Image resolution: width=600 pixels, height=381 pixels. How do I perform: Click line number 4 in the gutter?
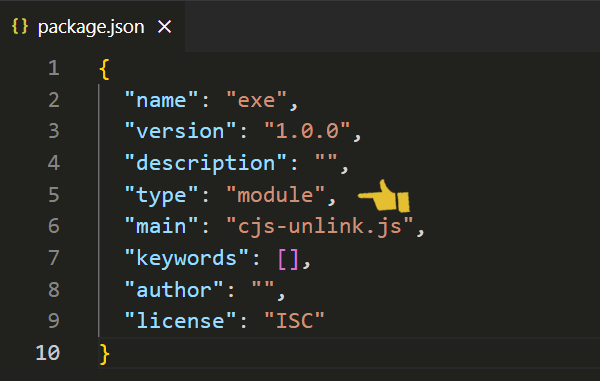point(54,163)
